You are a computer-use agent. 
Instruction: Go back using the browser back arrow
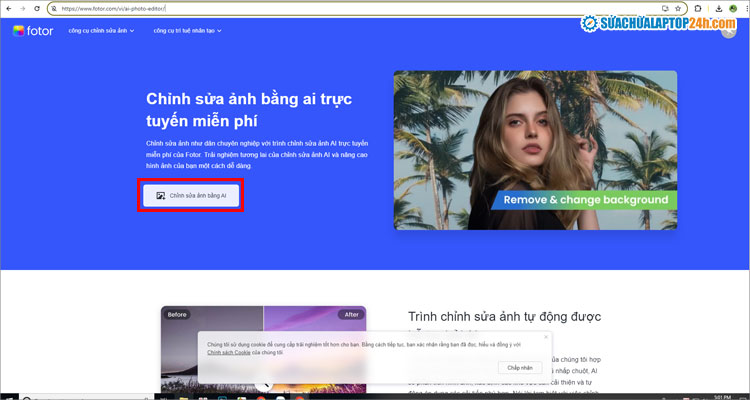point(9,9)
